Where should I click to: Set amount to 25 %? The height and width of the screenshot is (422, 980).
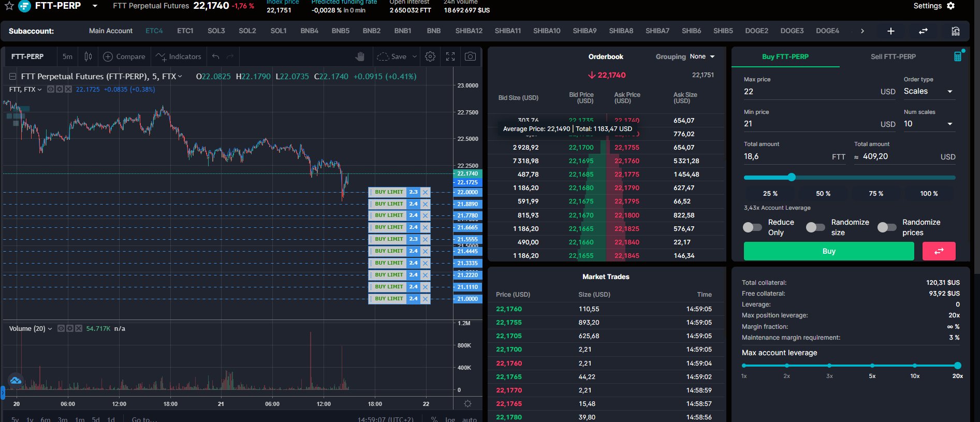770,194
